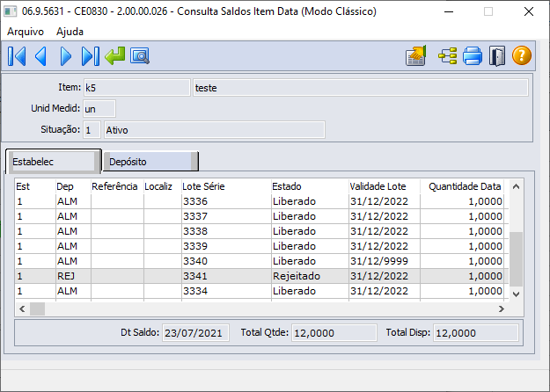Open the search magnifier icon
The image size is (550, 392).
pyautogui.click(x=140, y=56)
